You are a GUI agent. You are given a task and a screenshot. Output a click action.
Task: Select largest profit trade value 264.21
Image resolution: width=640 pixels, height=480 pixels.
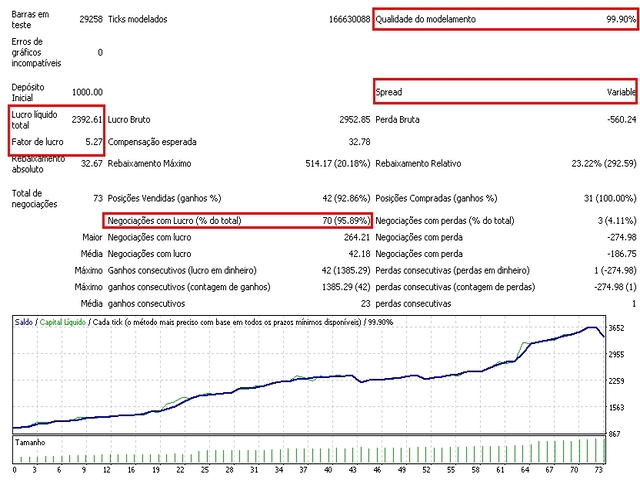coord(357,238)
